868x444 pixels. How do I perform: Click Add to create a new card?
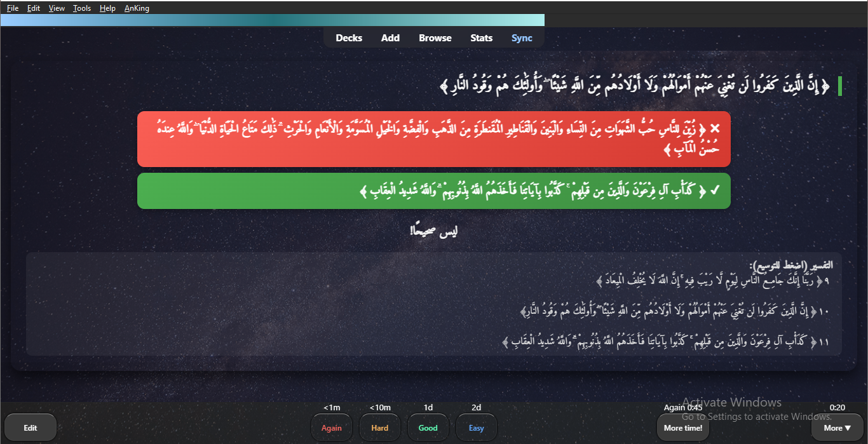[390, 38]
